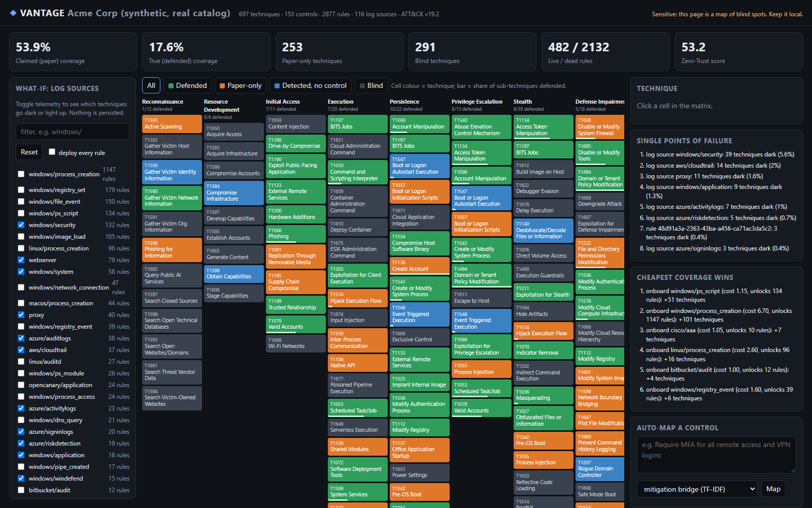Select the All filter tab
Viewport: 812px width, 508px height.
pos(151,85)
